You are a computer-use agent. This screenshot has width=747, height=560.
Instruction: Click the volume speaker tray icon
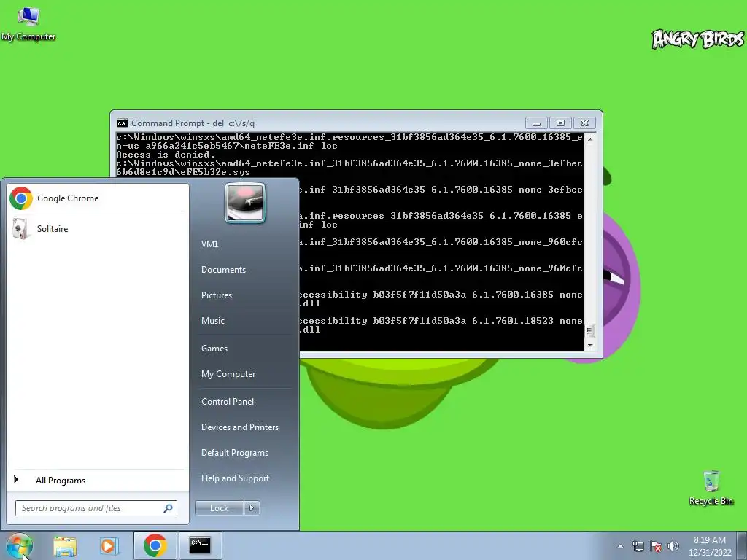coord(673,546)
